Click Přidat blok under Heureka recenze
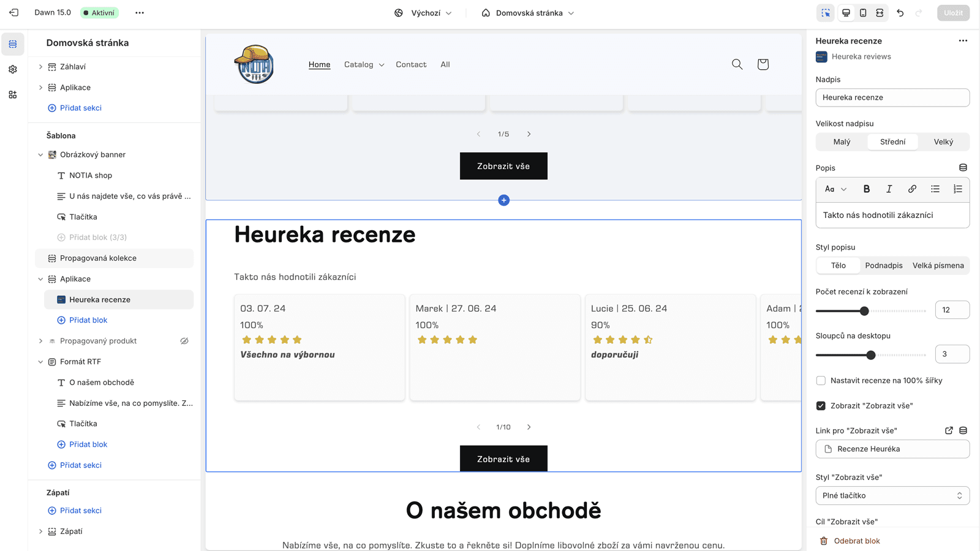Viewport: 980px width, 551px height. (88, 320)
